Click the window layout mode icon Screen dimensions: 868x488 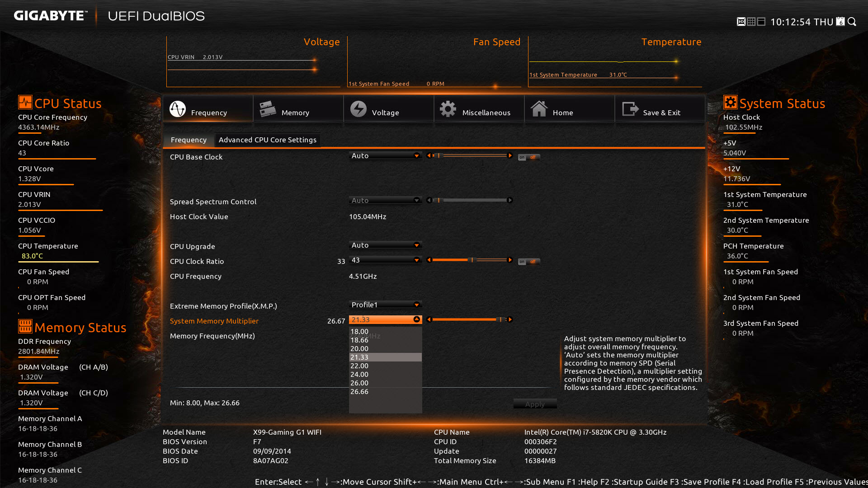click(x=761, y=22)
